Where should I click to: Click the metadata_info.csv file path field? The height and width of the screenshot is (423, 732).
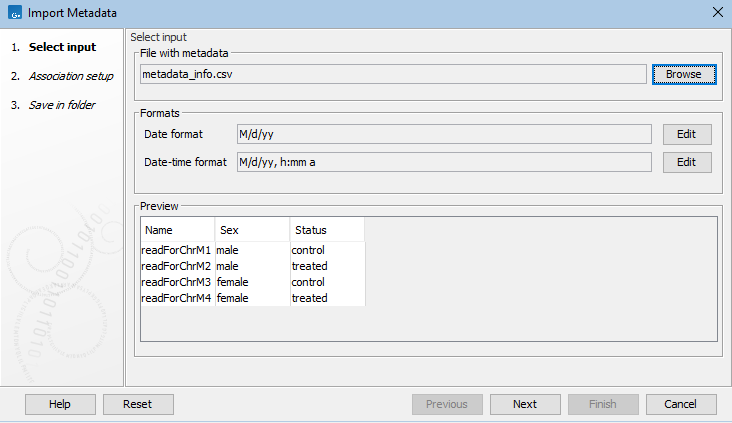coord(393,74)
